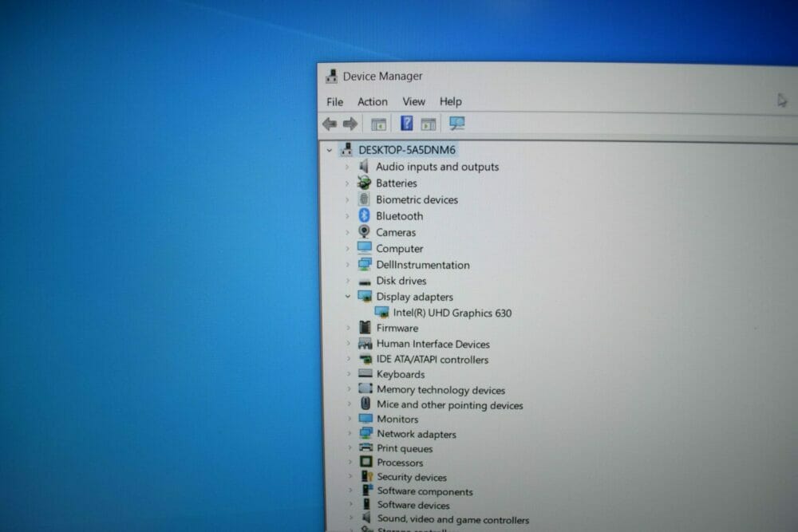Image resolution: width=798 pixels, height=532 pixels.
Task: Expand the Audio inputs and outputs category
Action: pos(347,167)
